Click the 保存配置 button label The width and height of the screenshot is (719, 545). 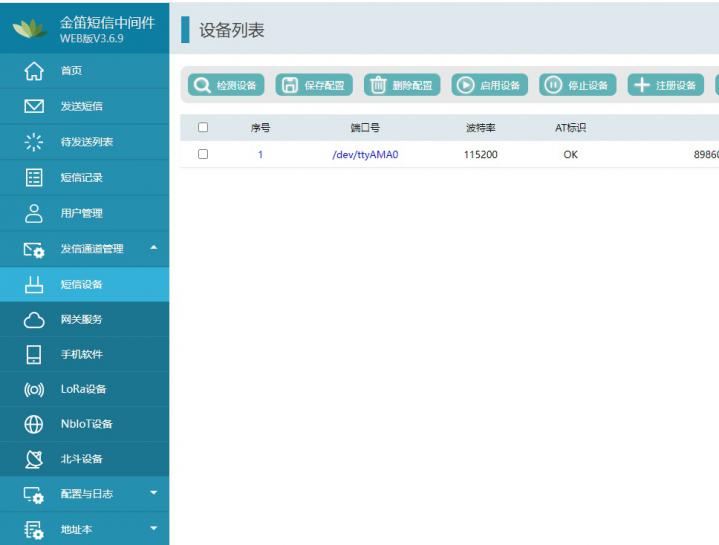click(x=324, y=86)
